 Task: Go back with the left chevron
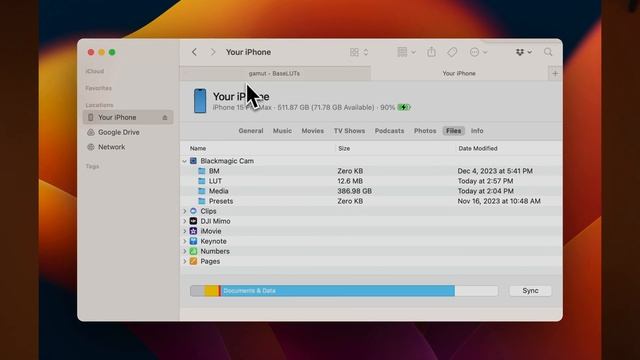click(195, 52)
